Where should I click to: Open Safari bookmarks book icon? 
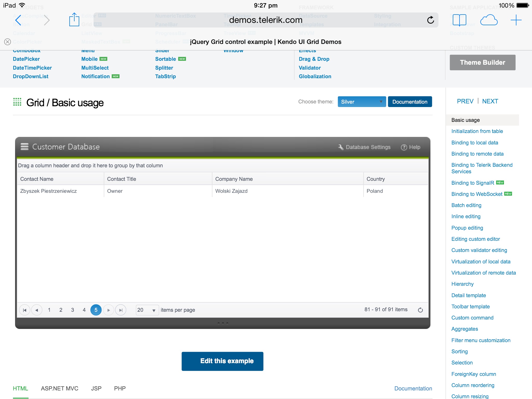[x=459, y=20]
